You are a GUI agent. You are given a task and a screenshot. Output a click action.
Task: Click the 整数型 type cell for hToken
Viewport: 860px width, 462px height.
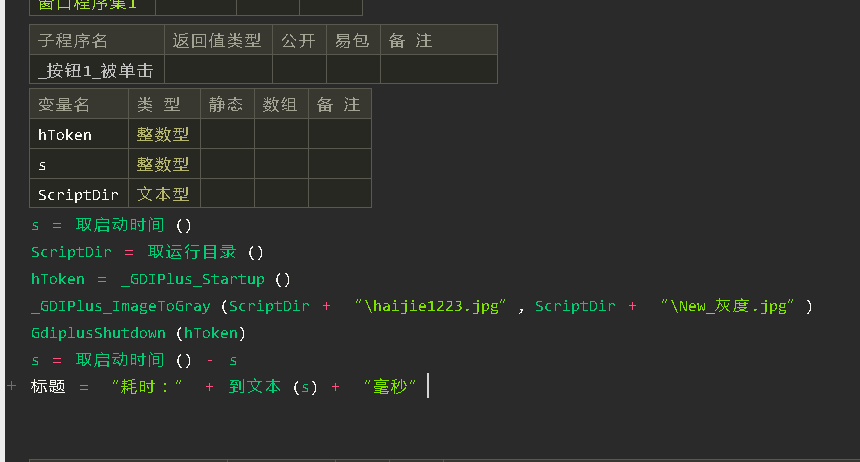(x=164, y=134)
